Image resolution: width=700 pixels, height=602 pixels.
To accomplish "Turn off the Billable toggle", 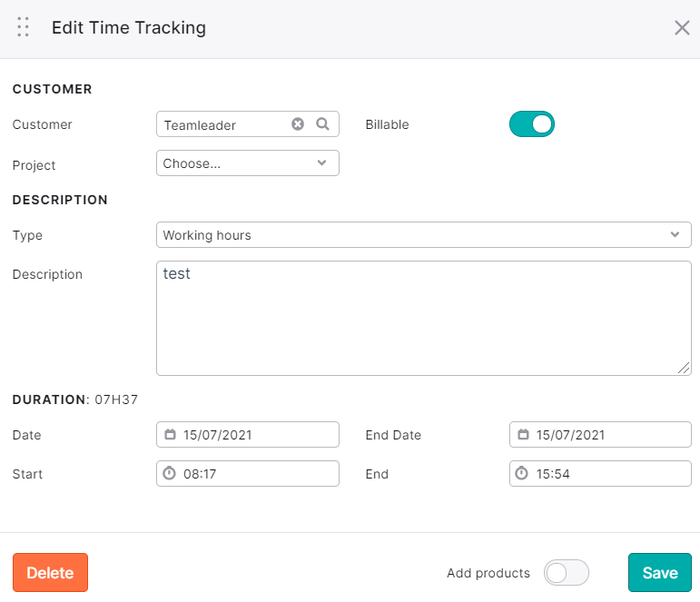I will click(x=532, y=123).
